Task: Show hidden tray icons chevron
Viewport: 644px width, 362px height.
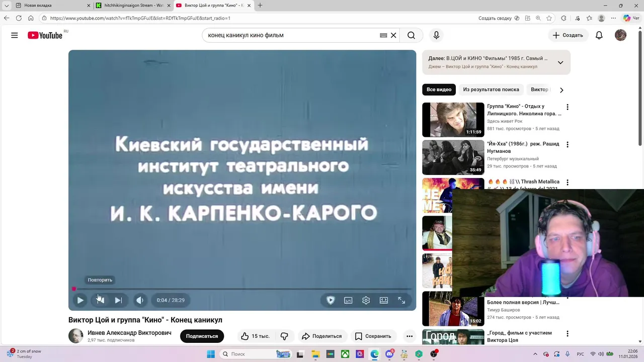Action: [x=535, y=354]
